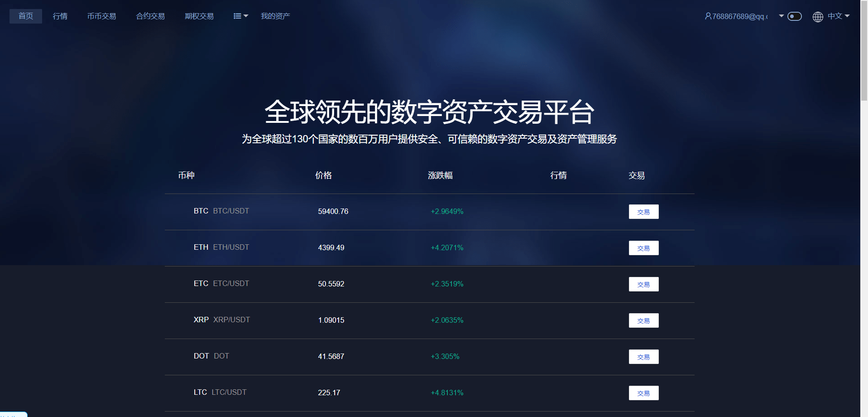Go to the 行情 nav item

tap(60, 16)
